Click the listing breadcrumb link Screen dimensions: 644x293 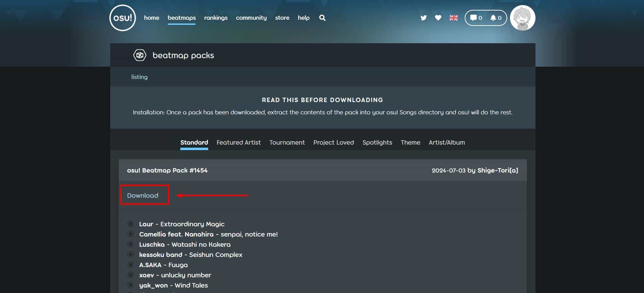(x=139, y=77)
